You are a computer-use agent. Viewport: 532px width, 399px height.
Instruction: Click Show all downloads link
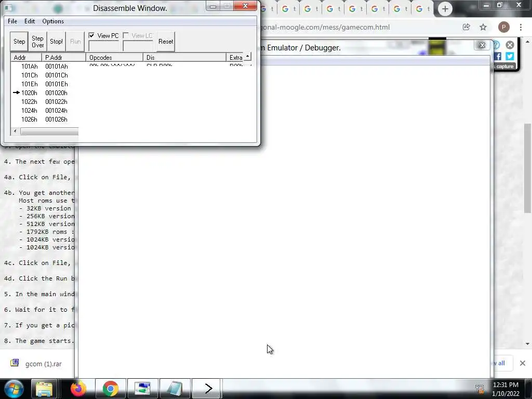pyautogui.click(x=499, y=363)
